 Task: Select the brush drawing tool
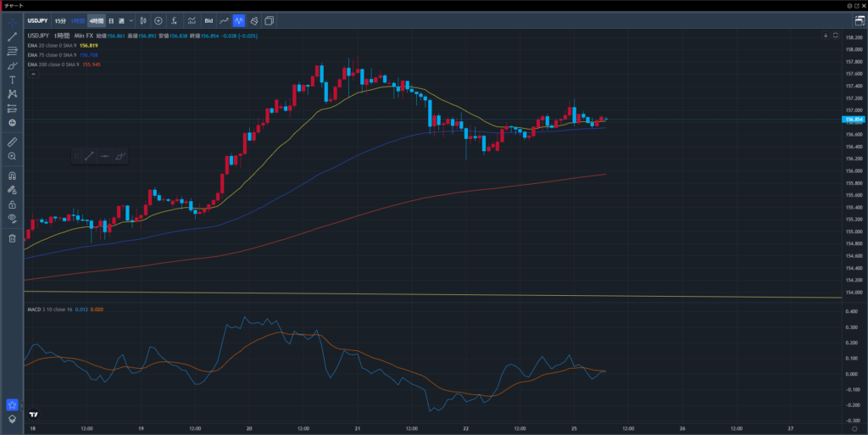[x=12, y=65]
